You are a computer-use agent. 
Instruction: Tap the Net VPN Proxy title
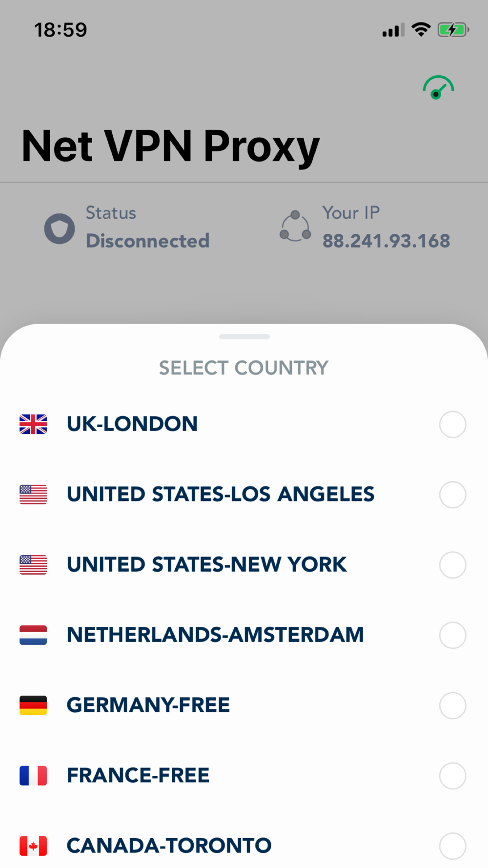170,146
